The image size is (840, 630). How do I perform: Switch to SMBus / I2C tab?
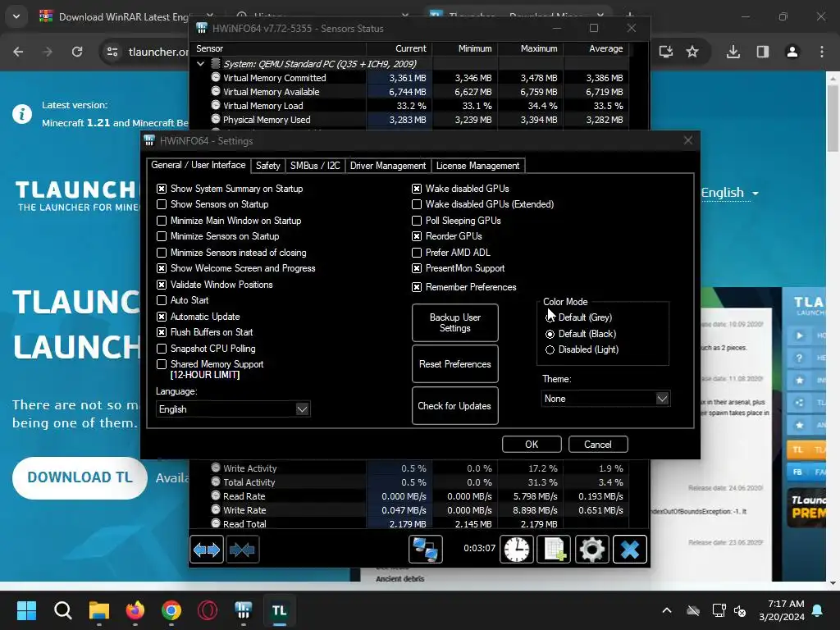coord(315,166)
